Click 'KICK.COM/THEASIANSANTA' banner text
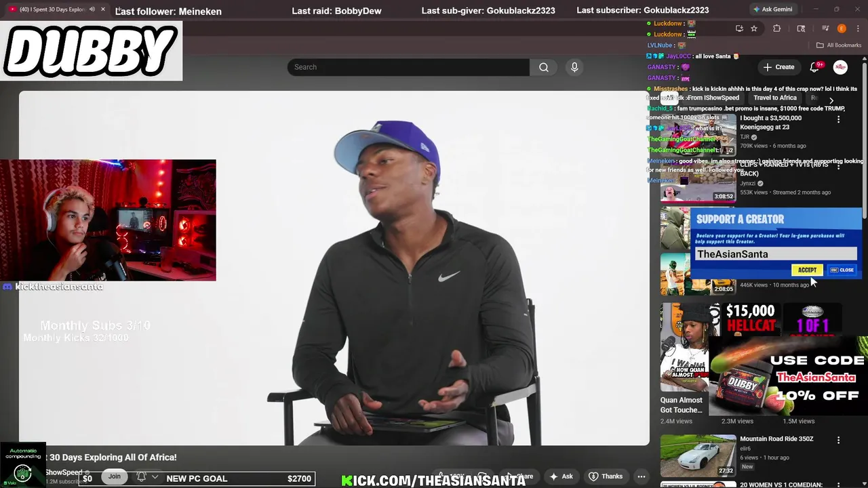 pyautogui.click(x=434, y=481)
